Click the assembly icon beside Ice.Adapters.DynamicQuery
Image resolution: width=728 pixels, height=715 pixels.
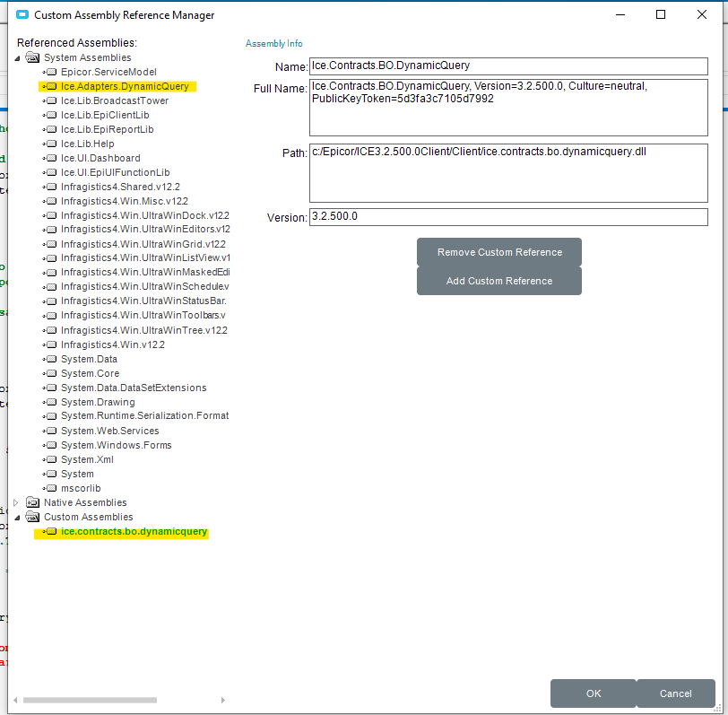pos(50,86)
